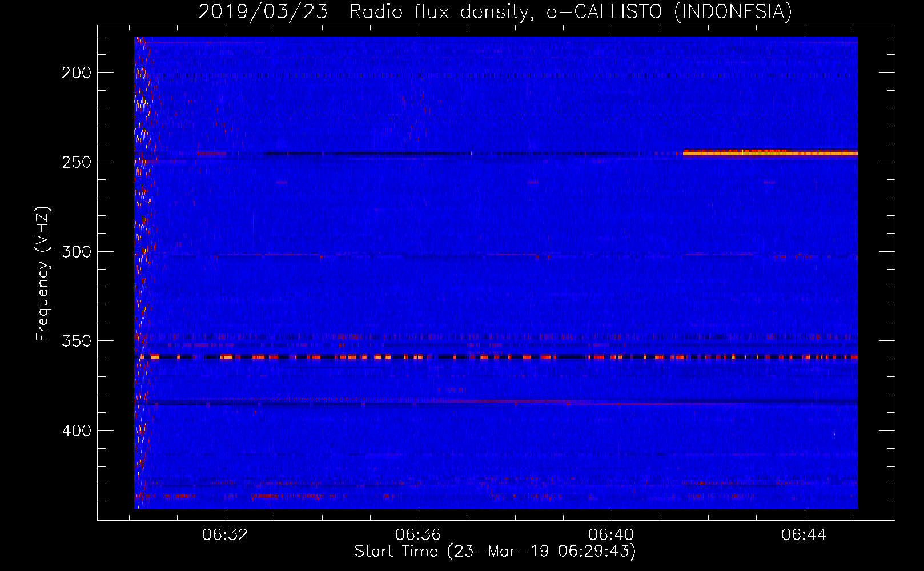Click the 400 frequency tick label
Viewport: 924px width, 571px height.
click(76, 431)
